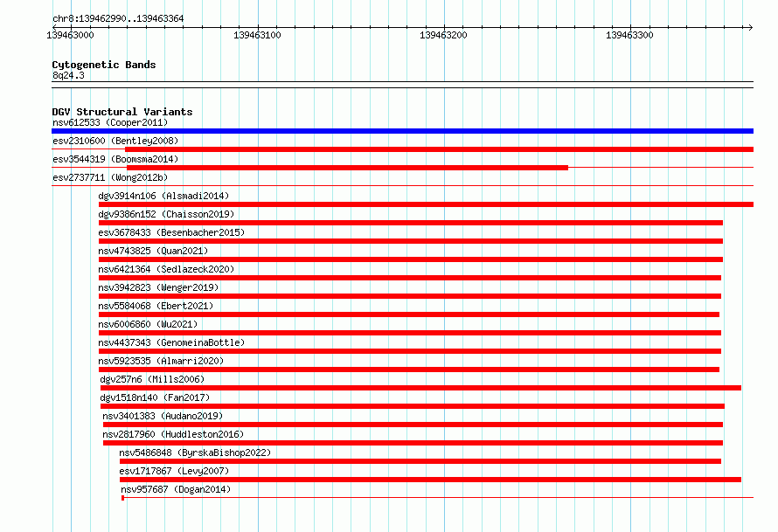This screenshot has width=778, height=532.
Task: Click the nsv3942823 (Wenger2019) label
Action: point(158,287)
